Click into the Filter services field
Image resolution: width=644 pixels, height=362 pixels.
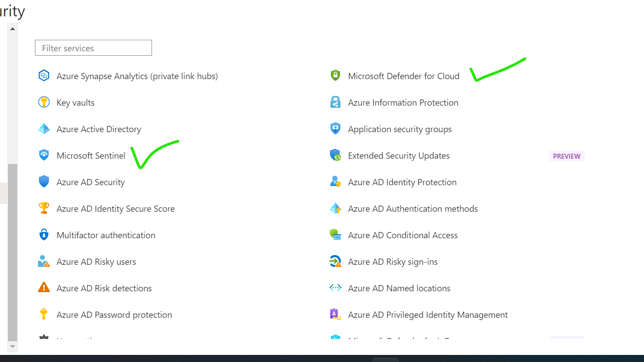coord(93,48)
